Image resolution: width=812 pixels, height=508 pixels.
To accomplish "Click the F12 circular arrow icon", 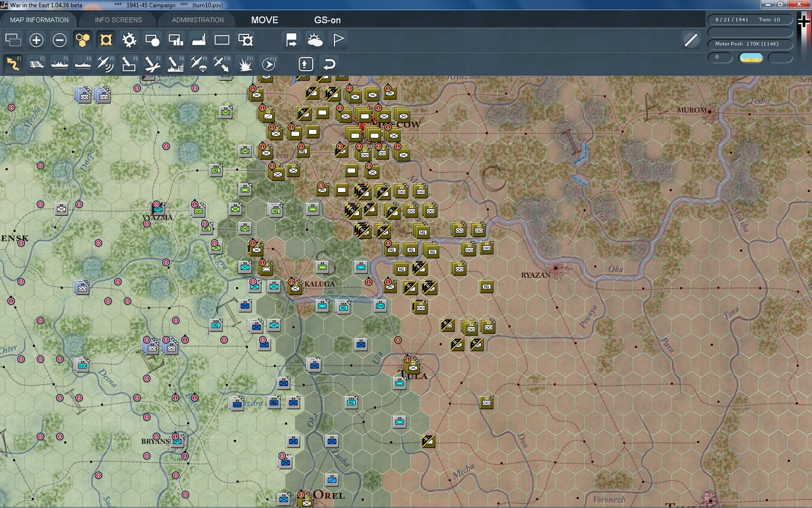I will (x=269, y=64).
